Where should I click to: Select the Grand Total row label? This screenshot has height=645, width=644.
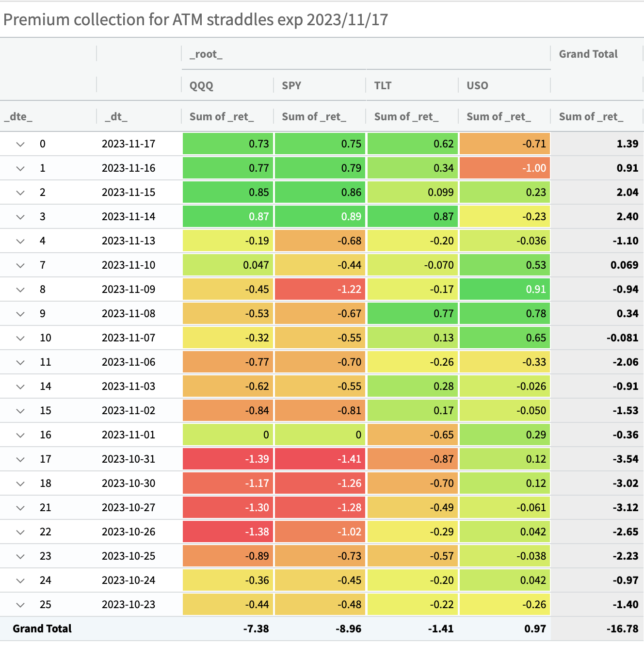tap(42, 629)
